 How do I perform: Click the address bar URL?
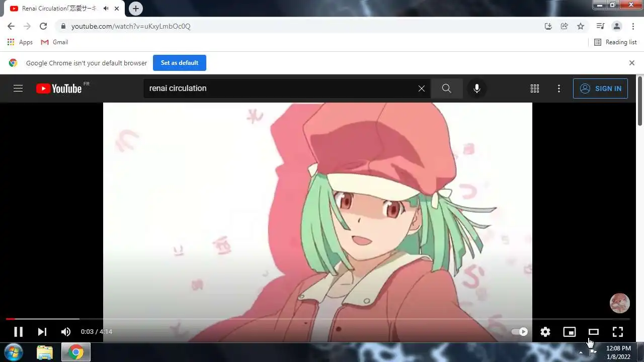coord(131,26)
